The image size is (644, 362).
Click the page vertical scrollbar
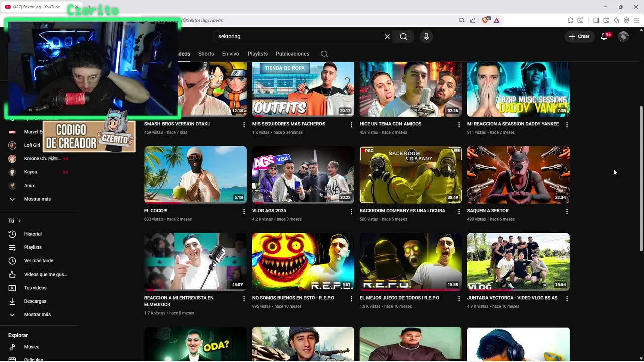640,179
